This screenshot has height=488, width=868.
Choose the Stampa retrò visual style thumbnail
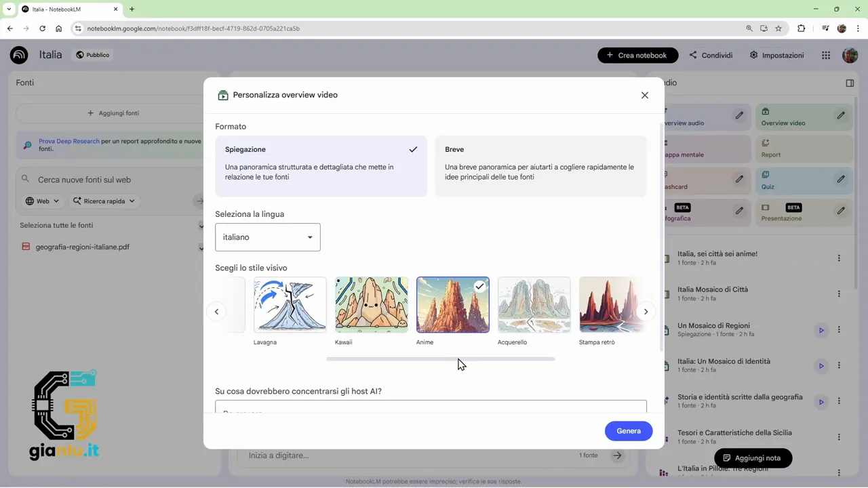click(610, 305)
